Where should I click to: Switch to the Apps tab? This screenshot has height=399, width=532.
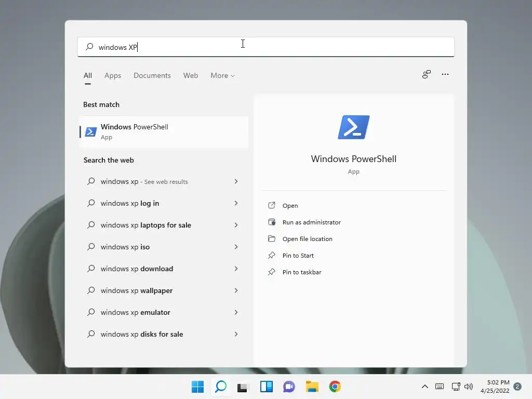pos(113,75)
